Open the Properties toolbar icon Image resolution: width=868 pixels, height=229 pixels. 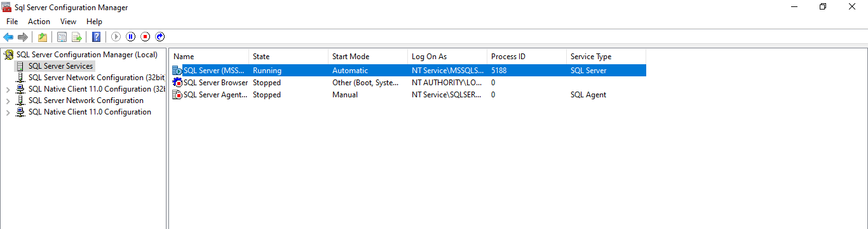click(62, 37)
